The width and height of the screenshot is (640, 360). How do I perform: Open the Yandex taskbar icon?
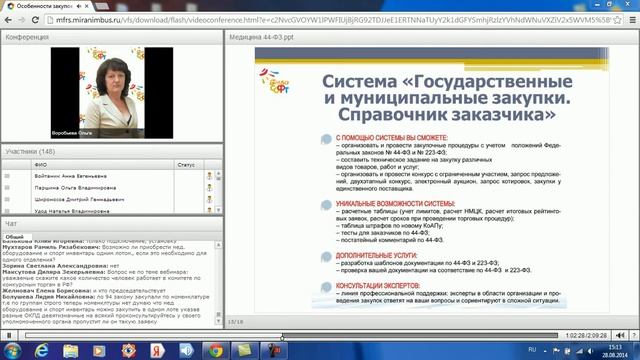157,351
